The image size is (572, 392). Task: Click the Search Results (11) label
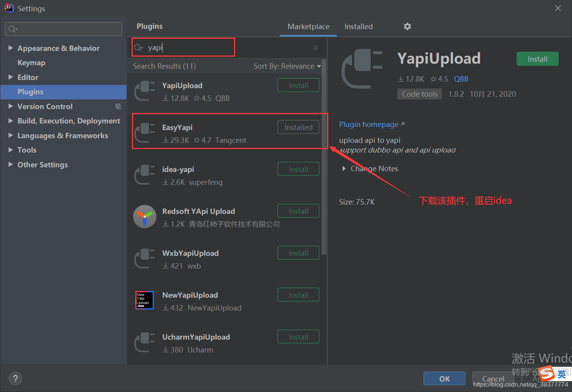(165, 66)
